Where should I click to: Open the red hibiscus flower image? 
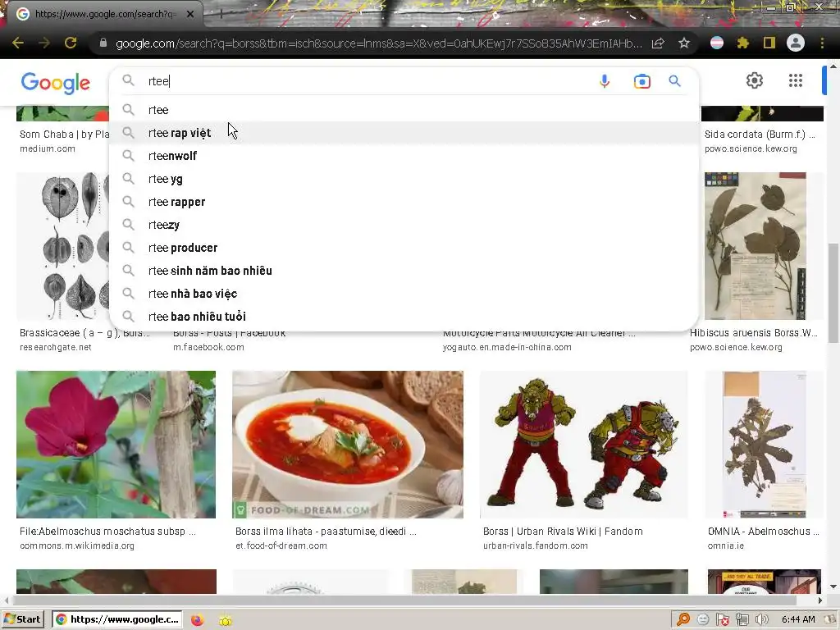coord(116,444)
